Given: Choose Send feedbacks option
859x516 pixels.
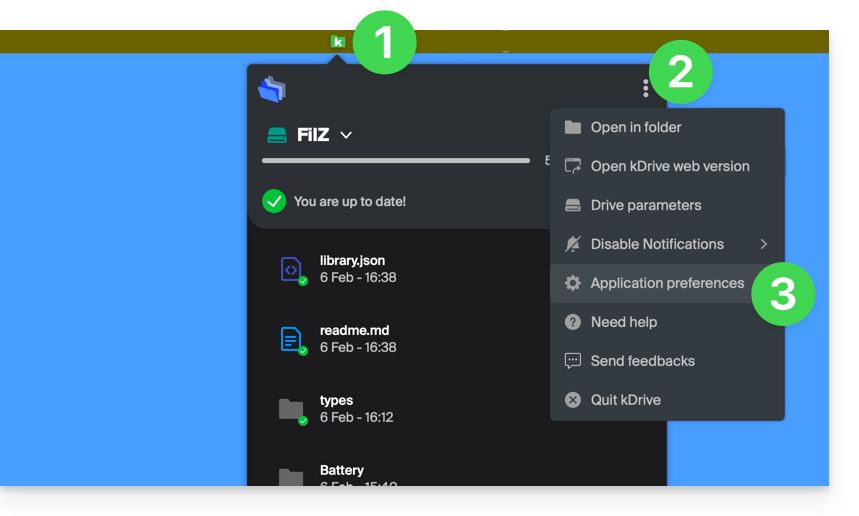Looking at the screenshot, I should [642, 361].
